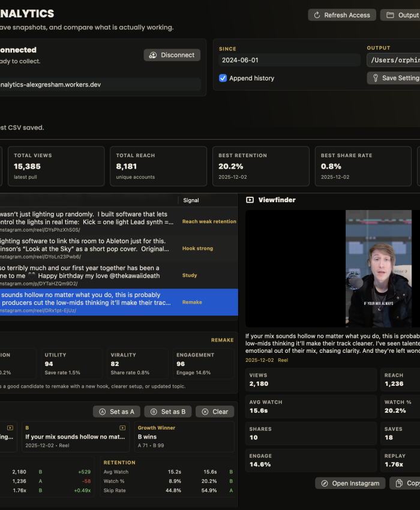Open the Total Views stat card
This screenshot has height=510, width=420.
[56, 166]
